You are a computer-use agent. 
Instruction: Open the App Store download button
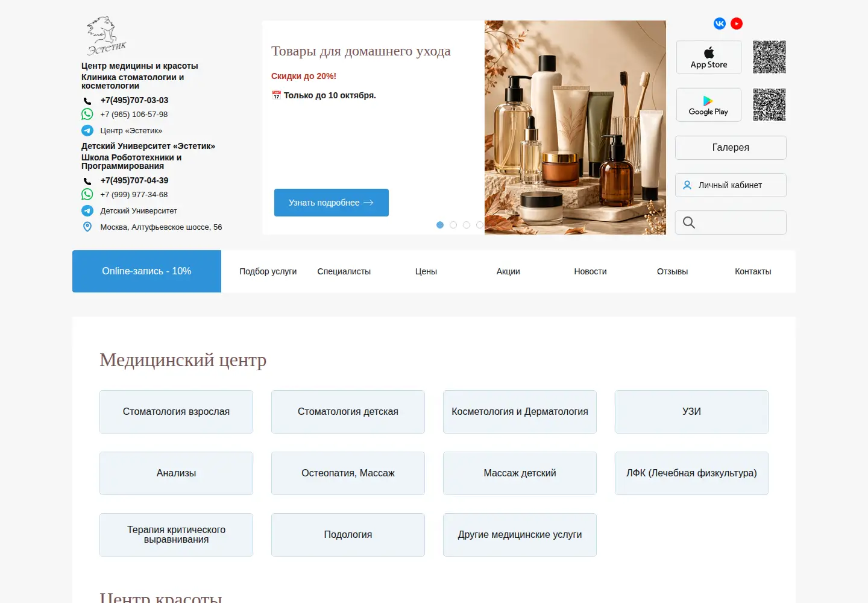[x=709, y=57]
